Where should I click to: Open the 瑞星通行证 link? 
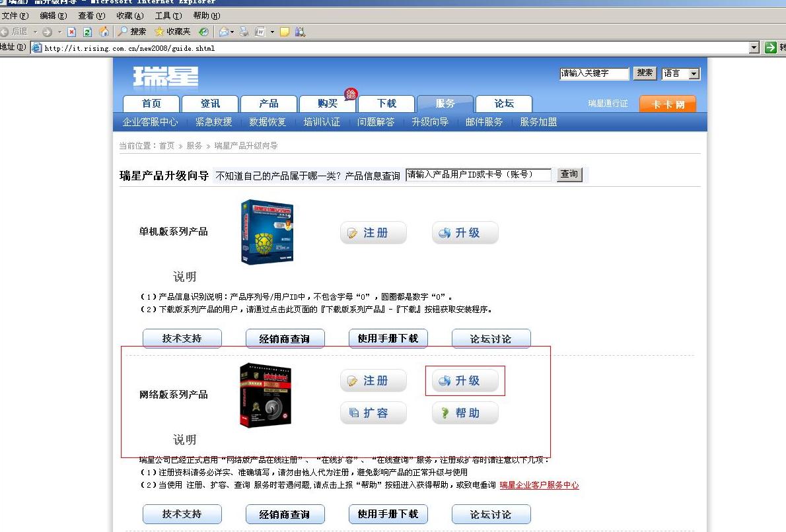coord(608,104)
